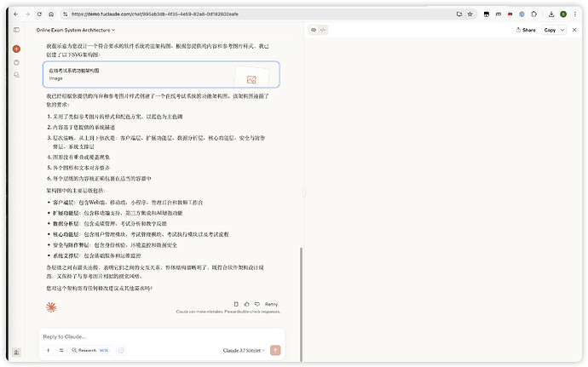Toggle the Claude sidebar panel
The width and height of the screenshot is (588, 367).
coord(16,30)
